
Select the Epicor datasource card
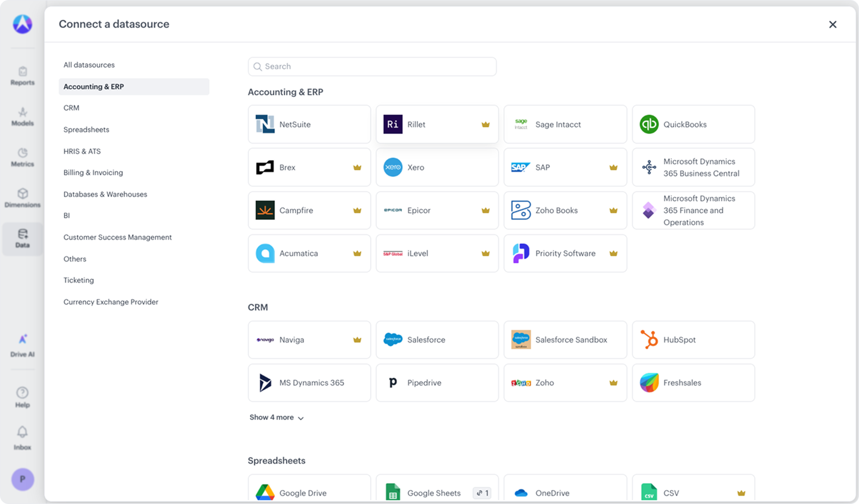pyautogui.click(x=437, y=210)
